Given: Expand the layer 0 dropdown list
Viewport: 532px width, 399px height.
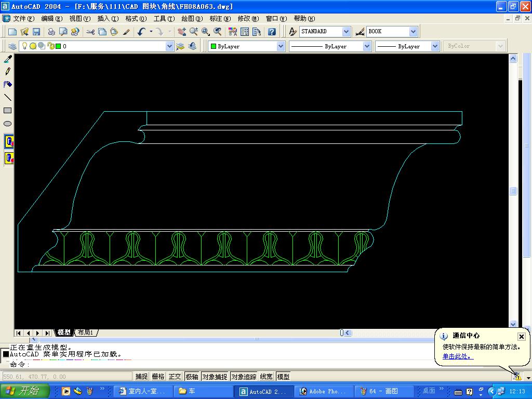Looking at the screenshot, I should 169,46.
